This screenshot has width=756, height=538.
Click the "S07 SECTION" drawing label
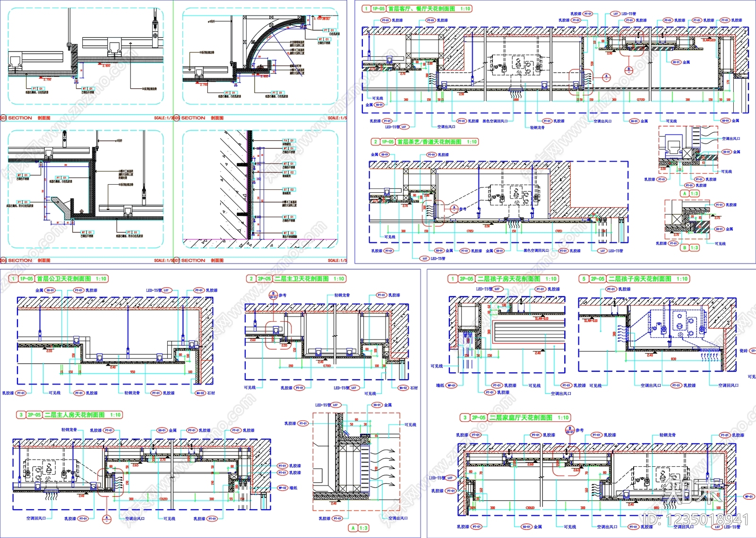tap(189, 260)
